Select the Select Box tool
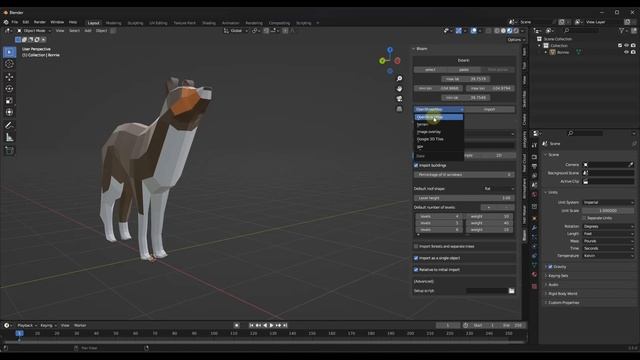The height and width of the screenshot is (360, 640). pyautogui.click(x=9, y=52)
